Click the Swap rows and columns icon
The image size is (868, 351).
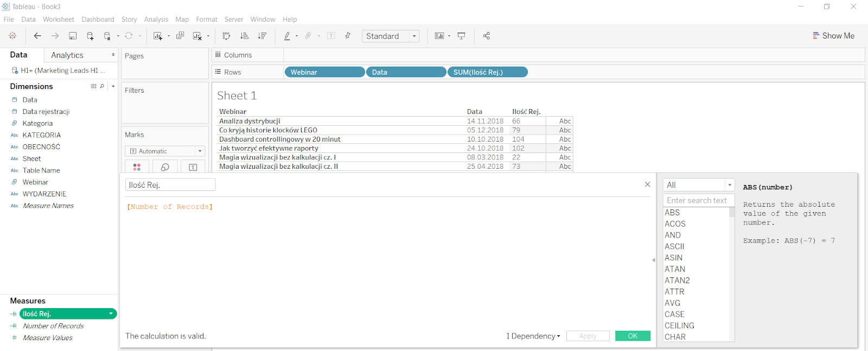pyautogui.click(x=226, y=36)
